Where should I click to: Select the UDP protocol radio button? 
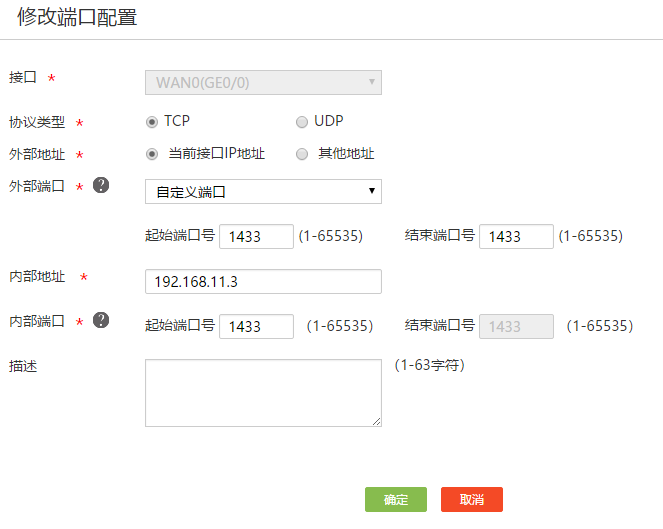point(302,122)
